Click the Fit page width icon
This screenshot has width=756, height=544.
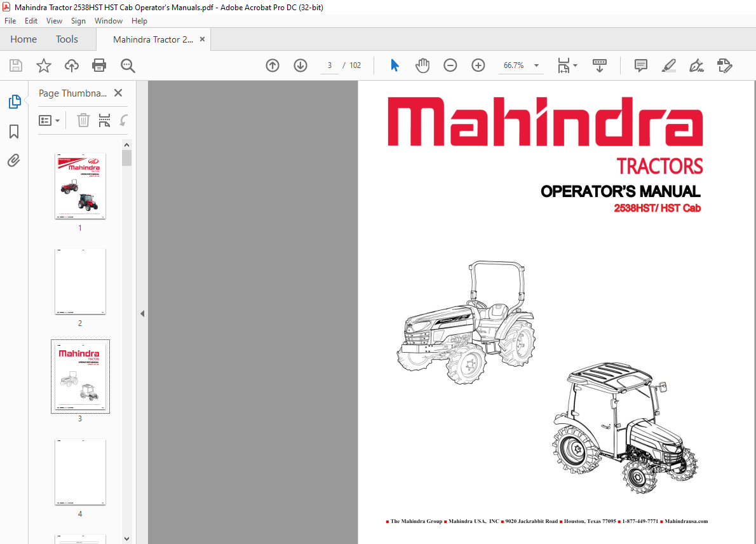click(564, 65)
